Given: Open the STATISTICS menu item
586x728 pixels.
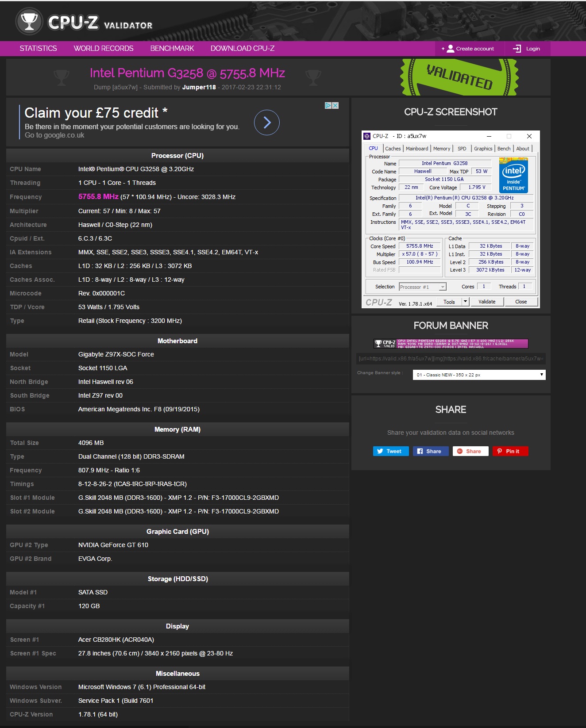Looking at the screenshot, I should point(38,48).
